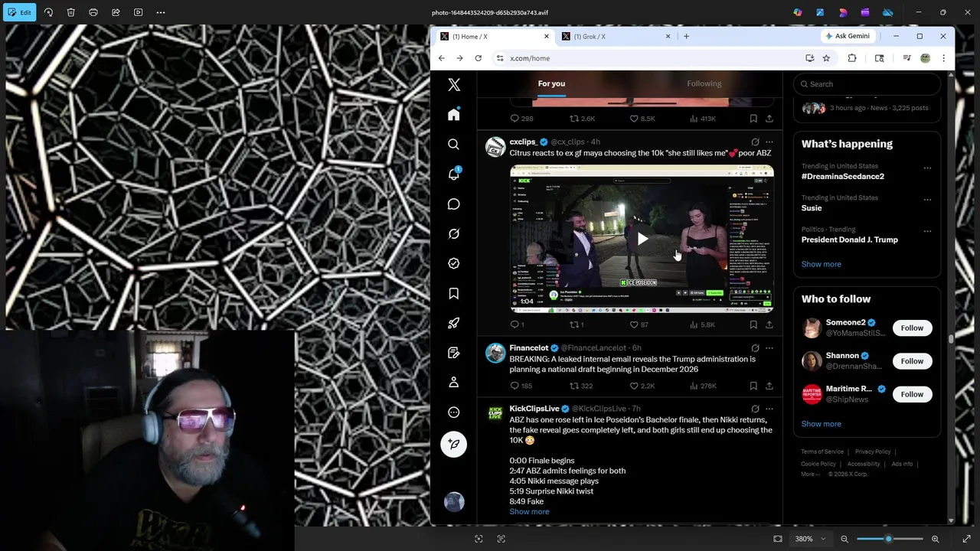Follow the Shannon account
Image resolution: width=980 pixels, height=551 pixels.
[912, 361]
